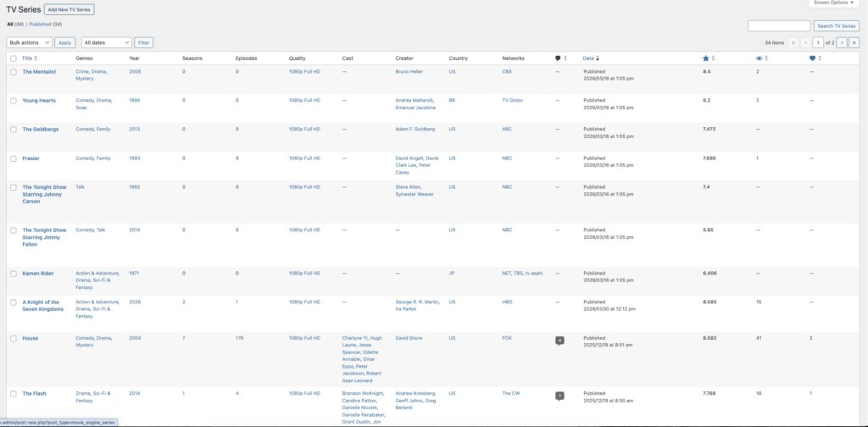Sort the table by Title column
Image resolution: width=868 pixels, height=427 pixels.
tap(29, 58)
